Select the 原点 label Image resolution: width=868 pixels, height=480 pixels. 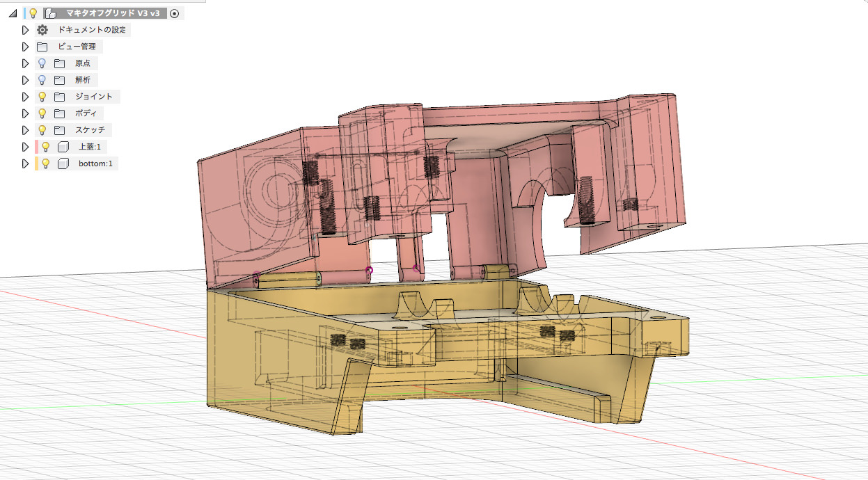[x=83, y=63]
